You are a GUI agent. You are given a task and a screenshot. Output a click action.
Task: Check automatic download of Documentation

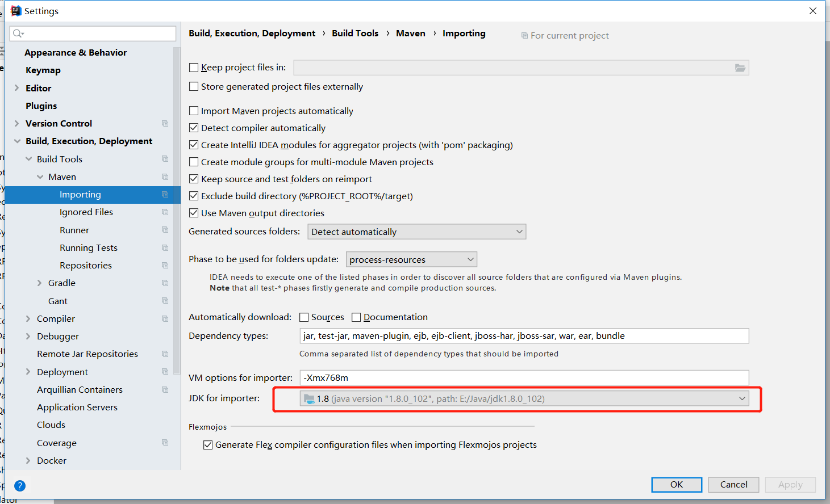[356, 317]
